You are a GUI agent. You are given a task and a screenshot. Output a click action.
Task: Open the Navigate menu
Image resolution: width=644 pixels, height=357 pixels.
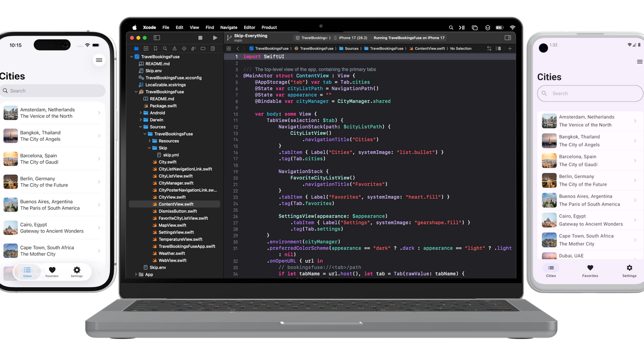[x=229, y=28]
